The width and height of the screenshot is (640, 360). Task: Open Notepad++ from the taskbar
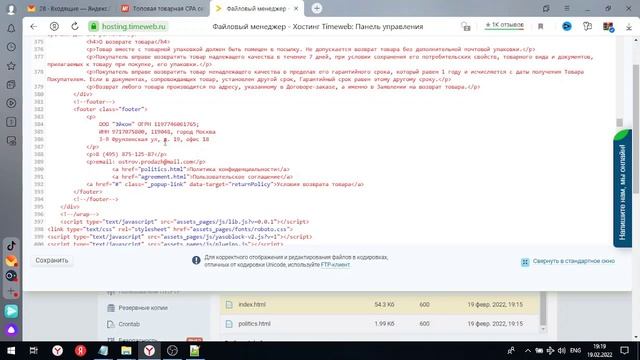point(195,351)
